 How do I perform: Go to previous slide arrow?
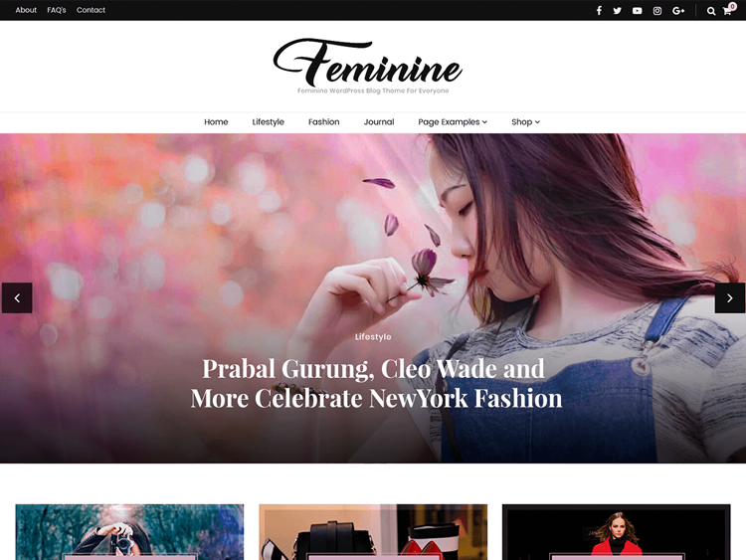pos(17,297)
